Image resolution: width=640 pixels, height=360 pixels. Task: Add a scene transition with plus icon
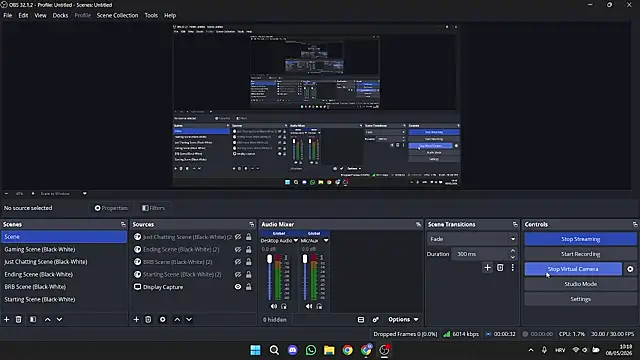487,268
